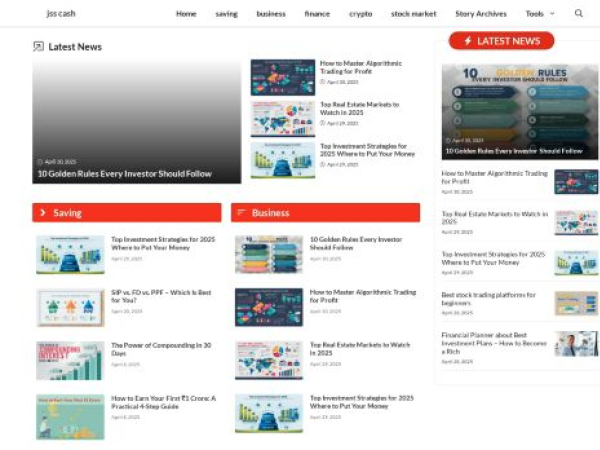
Task: Expand the Tools dropdown menu
Action: [x=540, y=14]
